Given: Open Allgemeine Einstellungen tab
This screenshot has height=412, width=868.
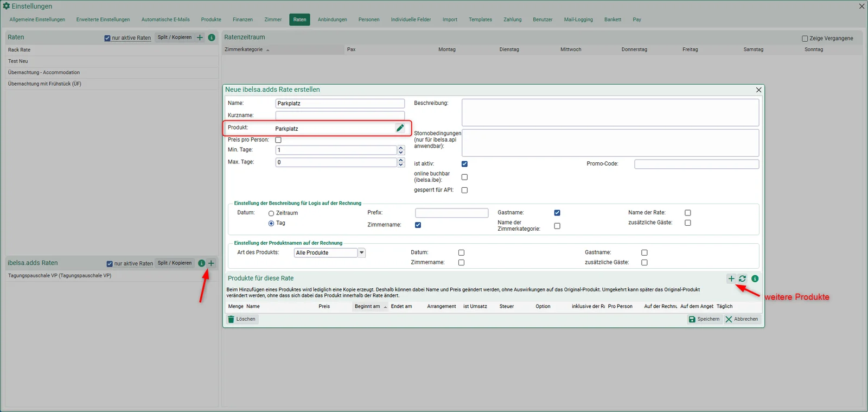Looking at the screenshot, I should (37, 20).
